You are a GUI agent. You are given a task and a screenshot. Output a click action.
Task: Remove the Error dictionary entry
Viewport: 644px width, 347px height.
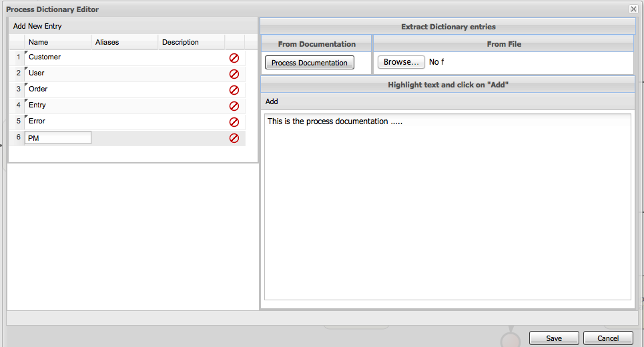click(234, 122)
